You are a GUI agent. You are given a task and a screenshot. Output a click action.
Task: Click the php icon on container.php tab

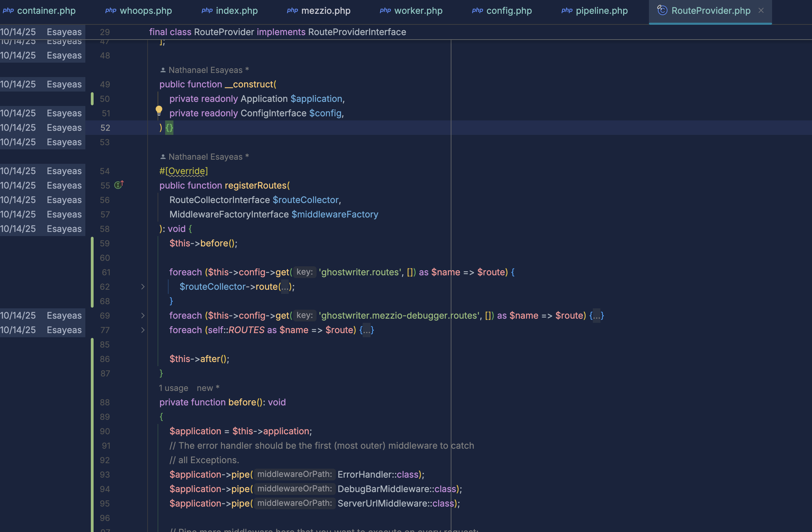click(8, 10)
